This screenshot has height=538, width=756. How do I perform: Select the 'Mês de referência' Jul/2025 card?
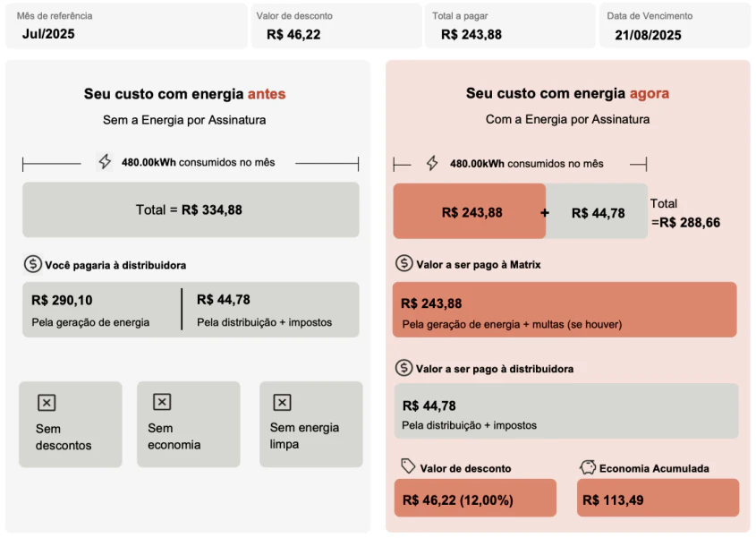point(124,25)
